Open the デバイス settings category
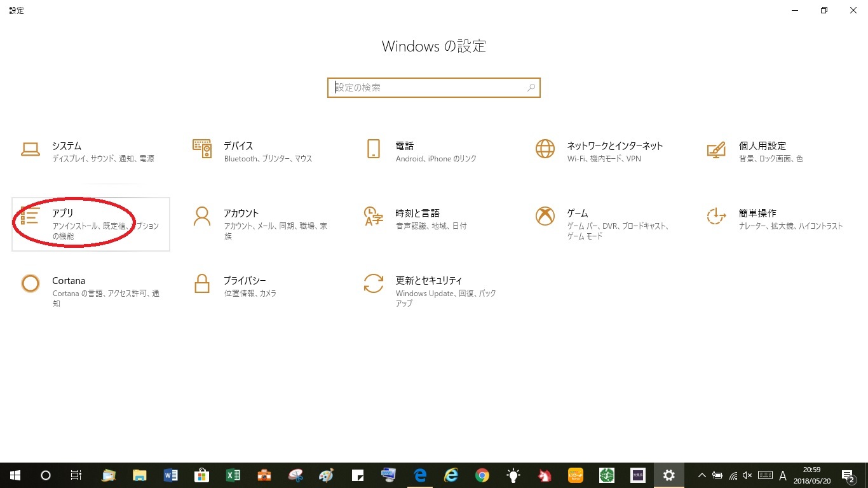868x488 pixels. 262,152
